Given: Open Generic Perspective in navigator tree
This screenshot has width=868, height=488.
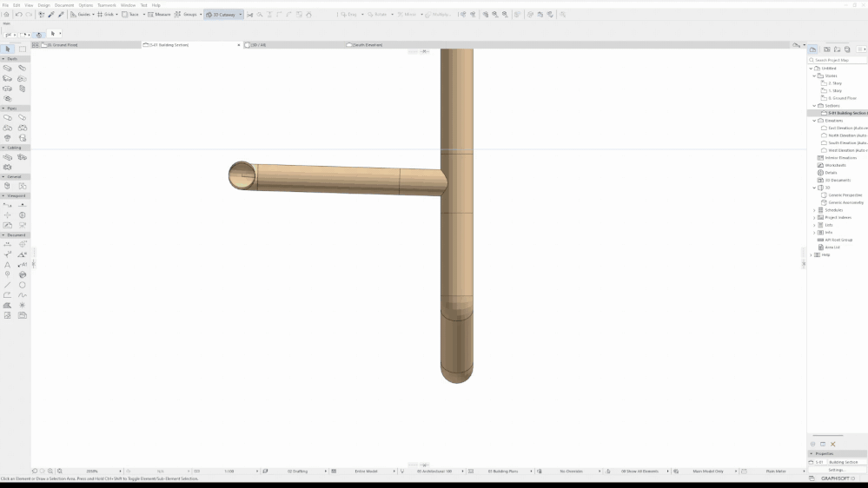Looking at the screenshot, I should [x=845, y=195].
